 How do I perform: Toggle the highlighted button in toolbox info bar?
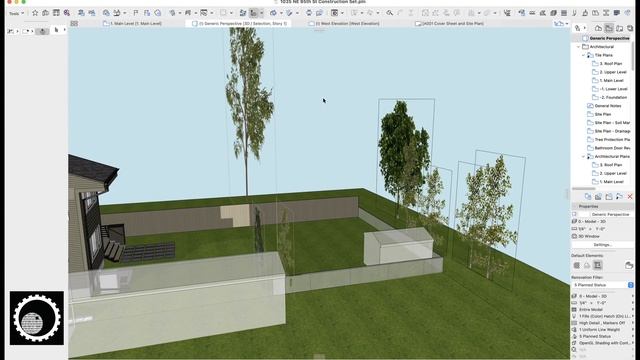(42, 31)
